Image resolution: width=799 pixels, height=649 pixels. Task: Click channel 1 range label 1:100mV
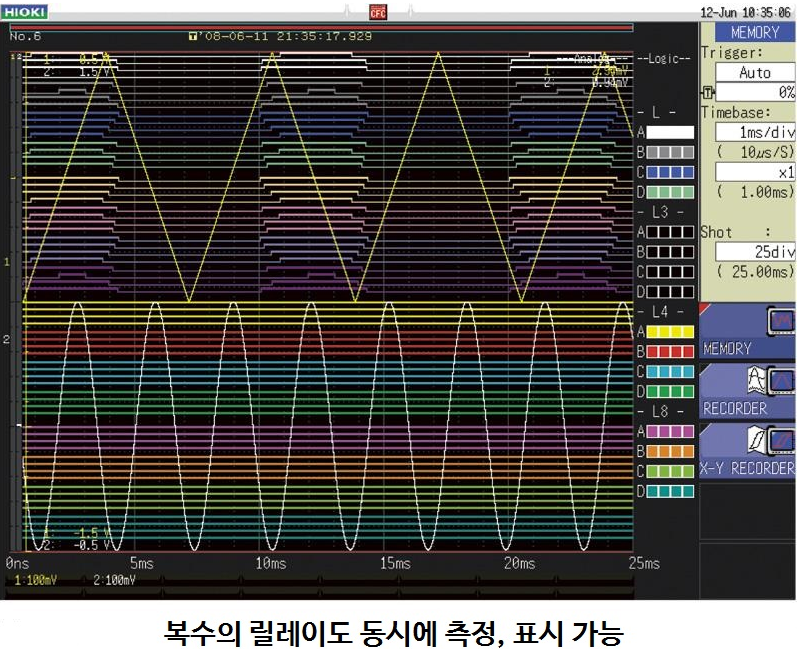pyautogui.click(x=36, y=580)
